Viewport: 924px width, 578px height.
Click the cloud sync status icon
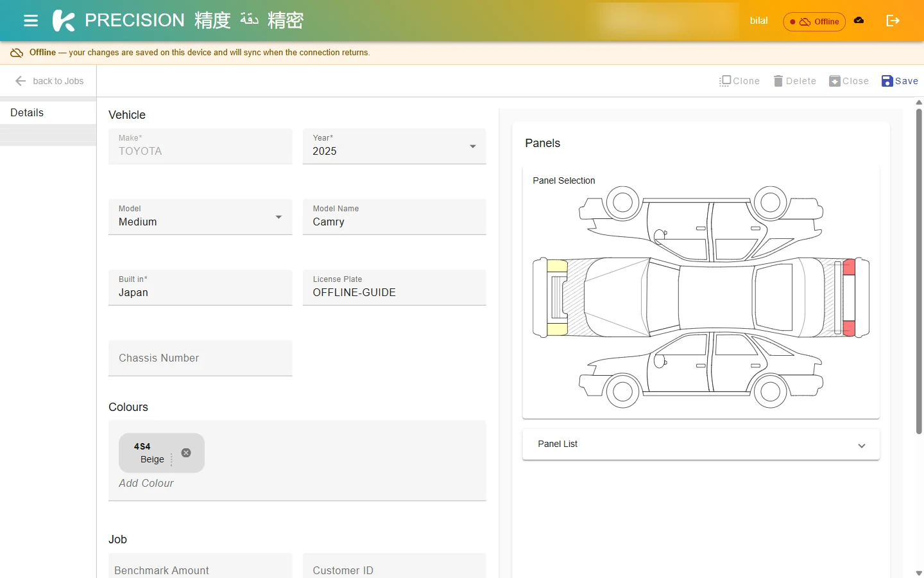pyautogui.click(x=859, y=21)
